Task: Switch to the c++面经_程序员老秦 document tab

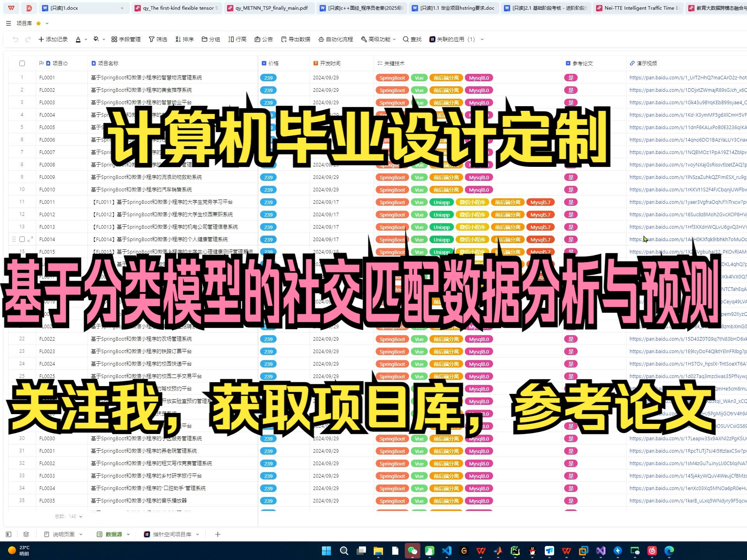Action: pyautogui.click(x=362, y=8)
